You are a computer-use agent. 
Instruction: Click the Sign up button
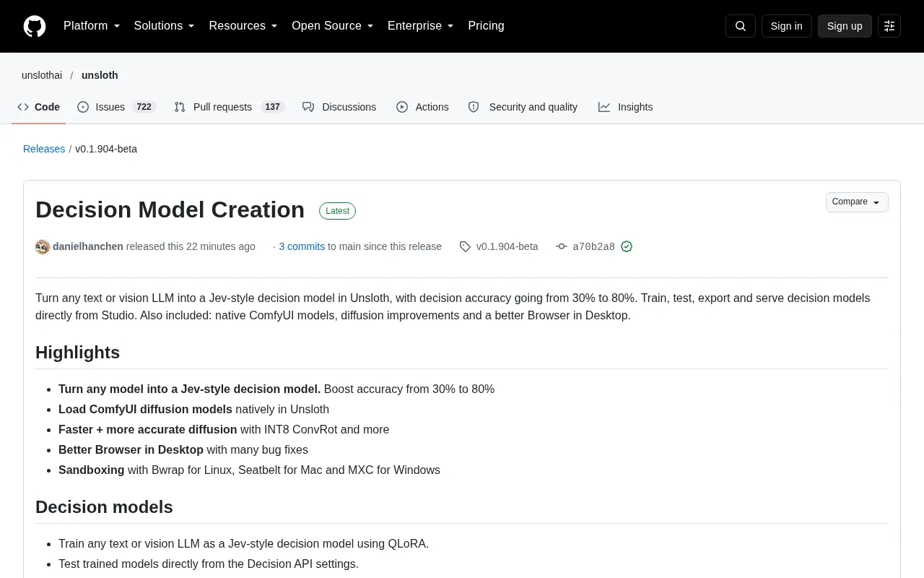845,26
